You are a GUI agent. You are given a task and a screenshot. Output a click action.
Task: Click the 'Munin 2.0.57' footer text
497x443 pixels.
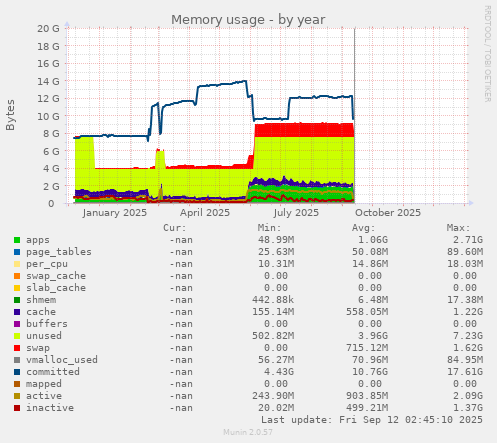248,432
